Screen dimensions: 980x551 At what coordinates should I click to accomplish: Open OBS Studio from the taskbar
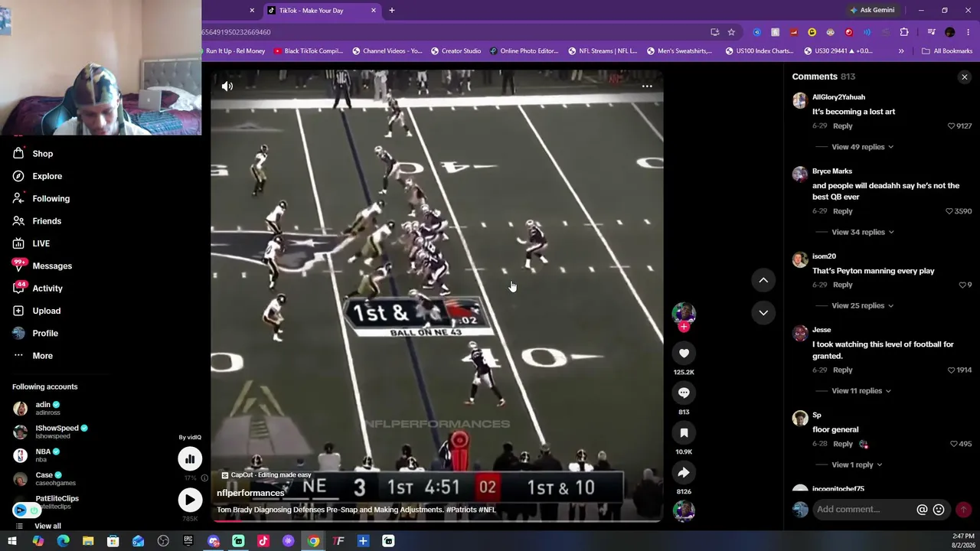point(163,542)
